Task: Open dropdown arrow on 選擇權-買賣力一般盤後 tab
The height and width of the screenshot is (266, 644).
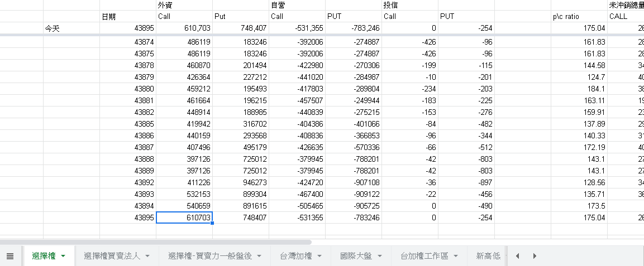Action: point(259,256)
